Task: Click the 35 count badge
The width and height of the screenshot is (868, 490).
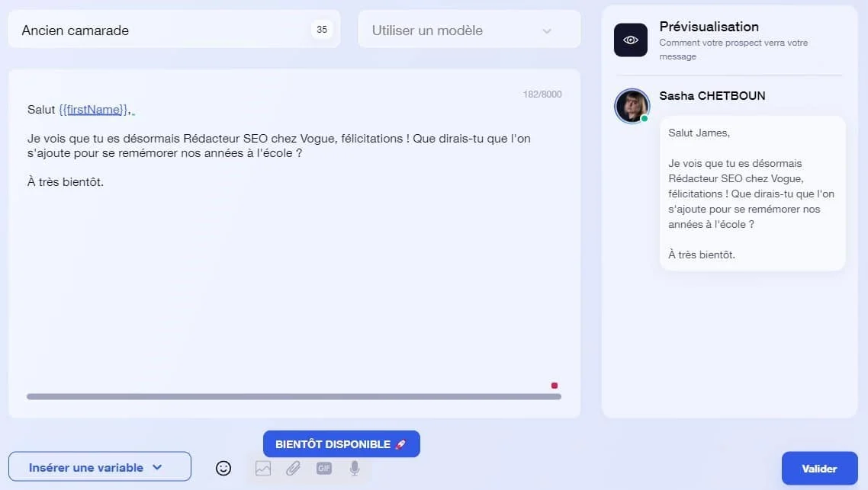Action: pos(322,30)
